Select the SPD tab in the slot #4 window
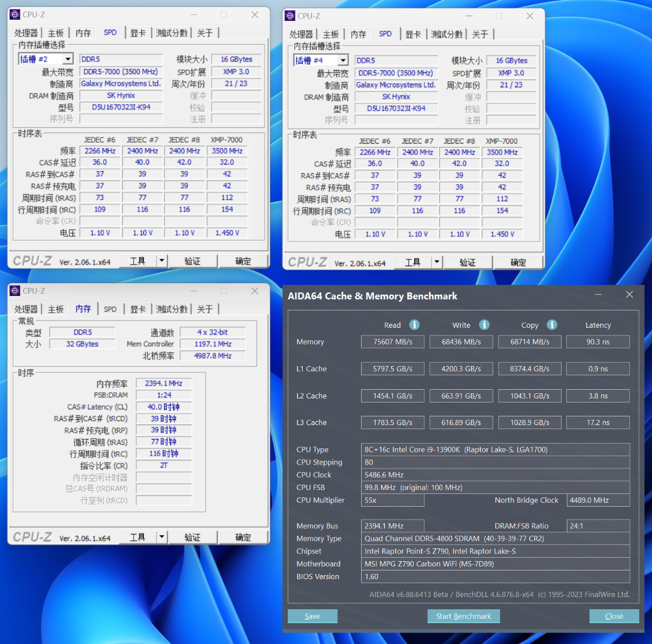 pyautogui.click(x=385, y=34)
